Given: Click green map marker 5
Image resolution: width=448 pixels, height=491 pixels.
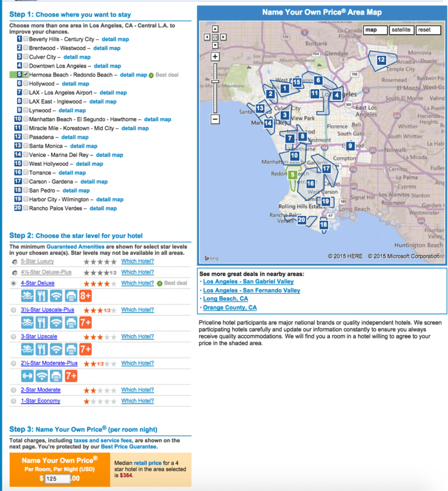Looking at the screenshot, I should coord(293,175).
